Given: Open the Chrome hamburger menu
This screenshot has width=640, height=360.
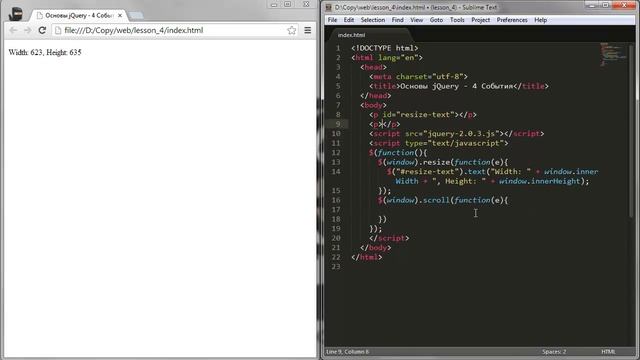Looking at the screenshot, I should [x=308, y=30].
